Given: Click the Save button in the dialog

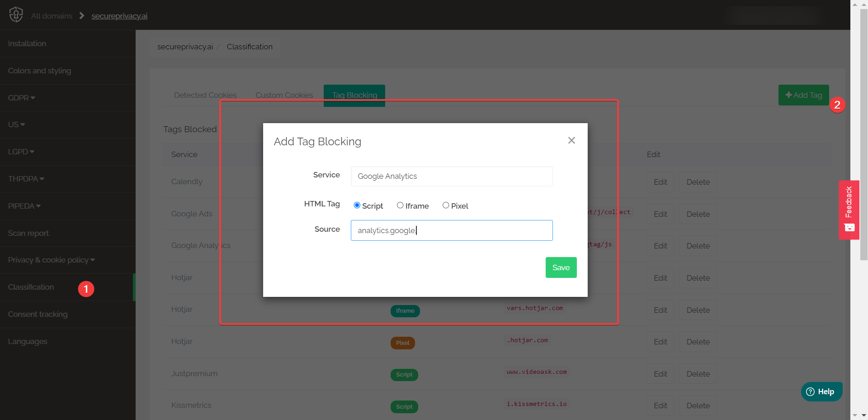Looking at the screenshot, I should [561, 267].
